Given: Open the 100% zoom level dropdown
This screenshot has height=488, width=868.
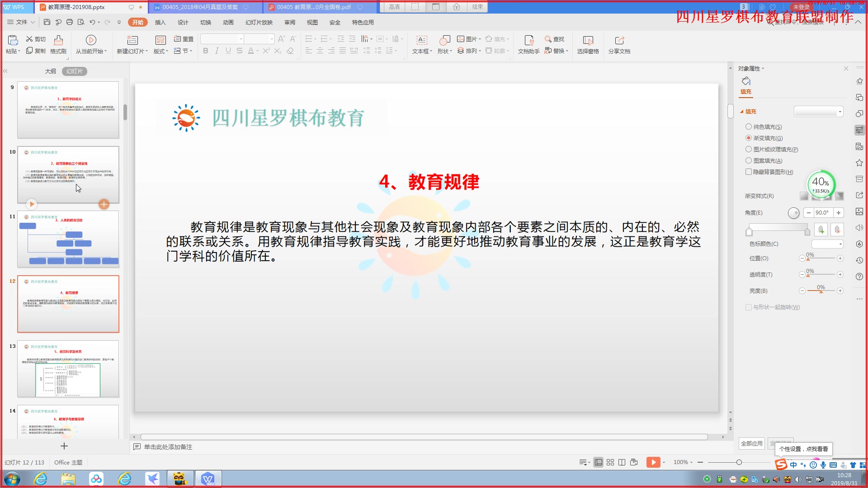Looking at the screenshot, I should 683,462.
